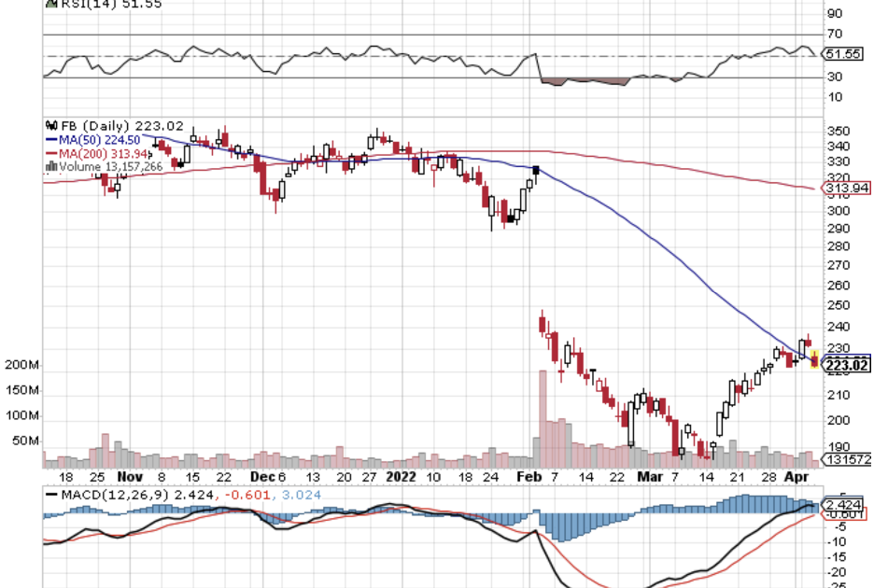Click the 313.94 MA(200) price tag
The image size is (874, 588).
click(x=848, y=189)
